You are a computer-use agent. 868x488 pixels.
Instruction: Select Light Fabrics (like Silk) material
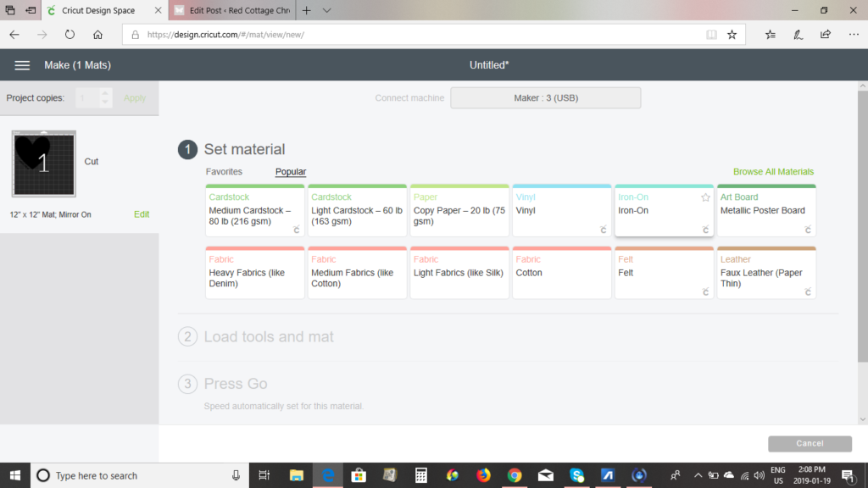tap(459, 273)
